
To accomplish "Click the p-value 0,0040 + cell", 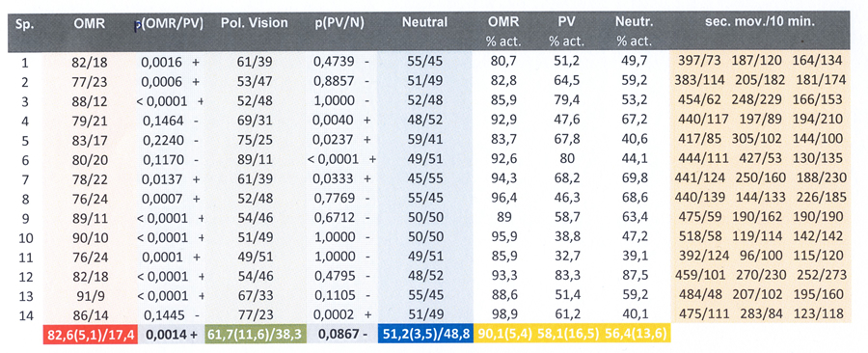I will 341,120.
